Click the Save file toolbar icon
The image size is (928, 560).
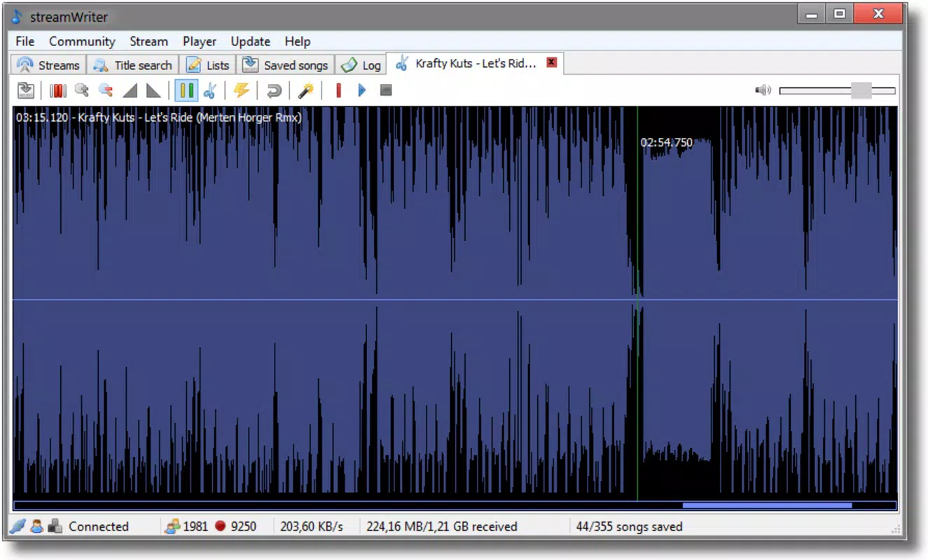pyautogui.click(x=26, y=90)
